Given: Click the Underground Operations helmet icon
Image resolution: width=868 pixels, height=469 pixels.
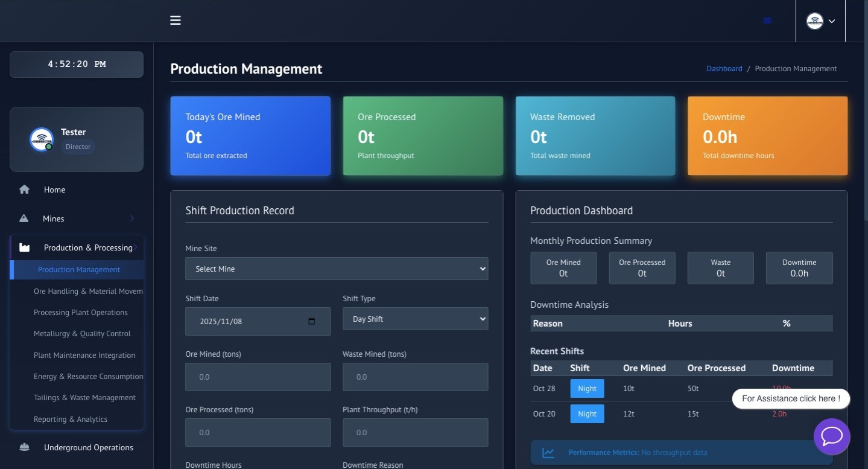Looking at the screenshot, I should click(x=24, y=447).
